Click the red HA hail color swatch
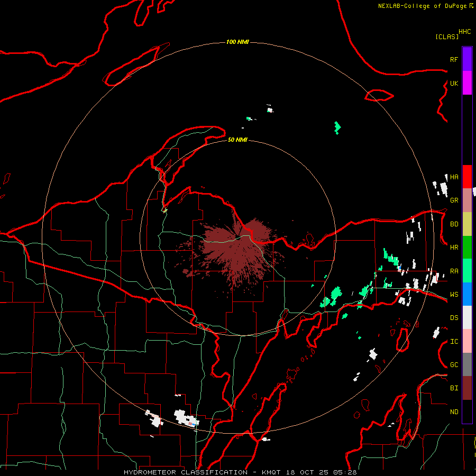The image size is (476, 476). pos(467,177)
